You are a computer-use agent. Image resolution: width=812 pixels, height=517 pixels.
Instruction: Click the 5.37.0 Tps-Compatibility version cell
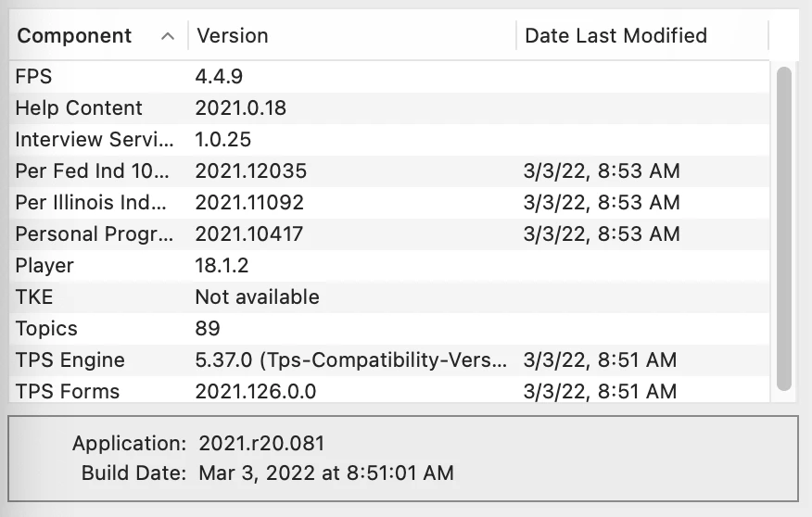tap(351, 360)
